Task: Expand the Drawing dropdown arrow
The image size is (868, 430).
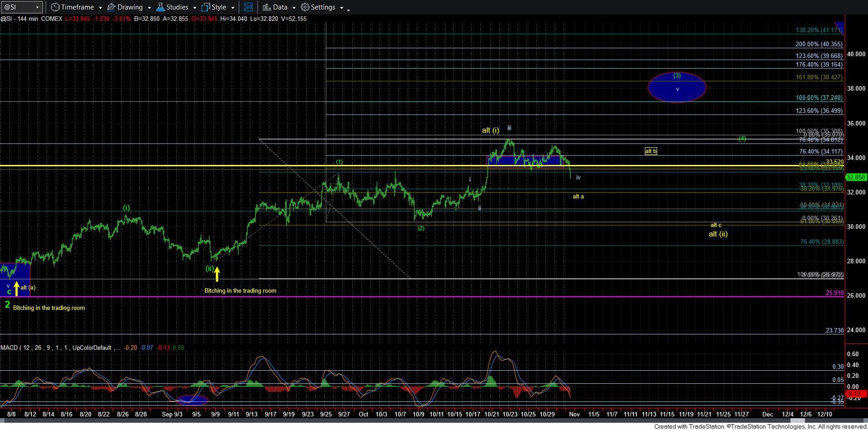Action: [149, 8]
